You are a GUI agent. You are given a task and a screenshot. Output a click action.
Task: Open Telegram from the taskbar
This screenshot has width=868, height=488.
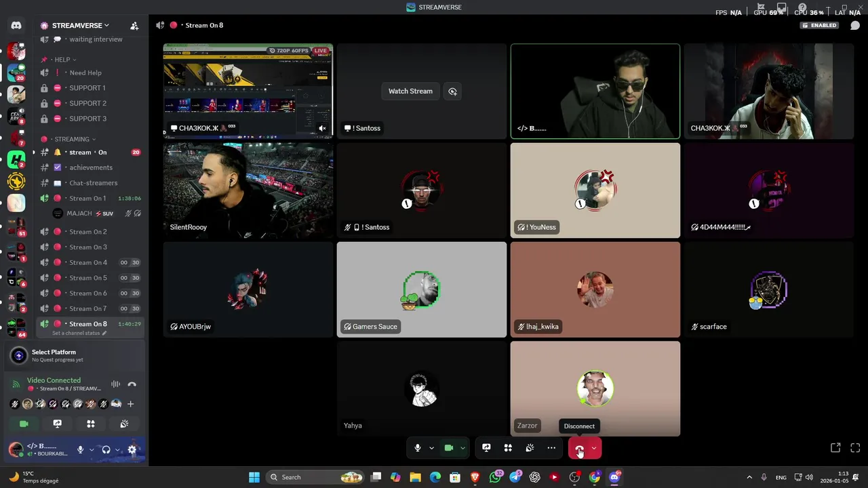tap(515, 477)
